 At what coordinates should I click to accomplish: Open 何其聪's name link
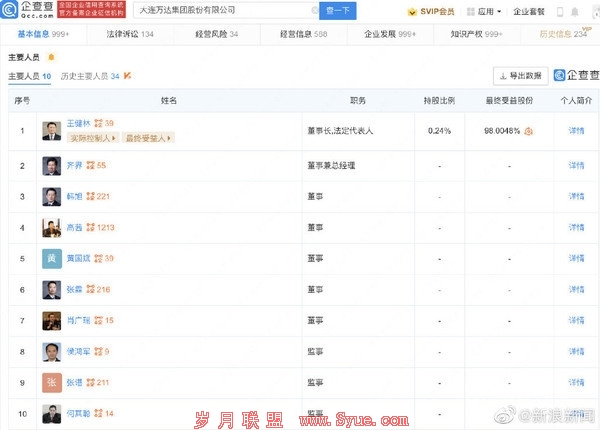(78, 413)
